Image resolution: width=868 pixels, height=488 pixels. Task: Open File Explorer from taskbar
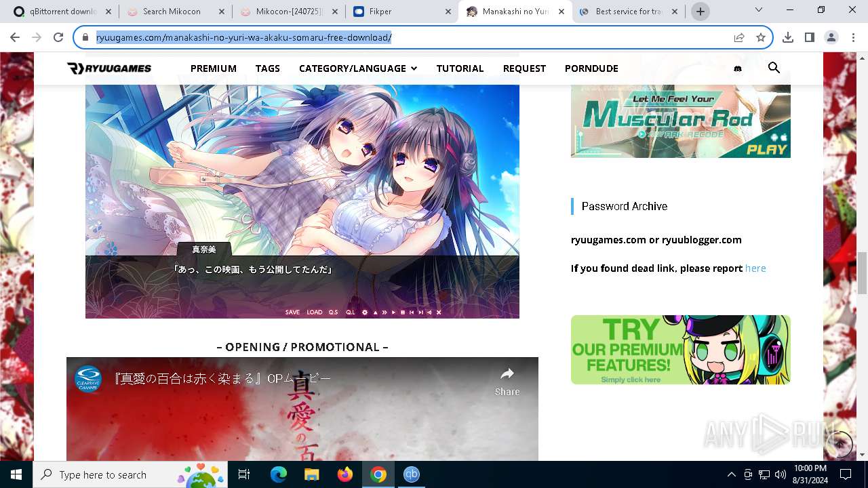click(x=311, y=474)
